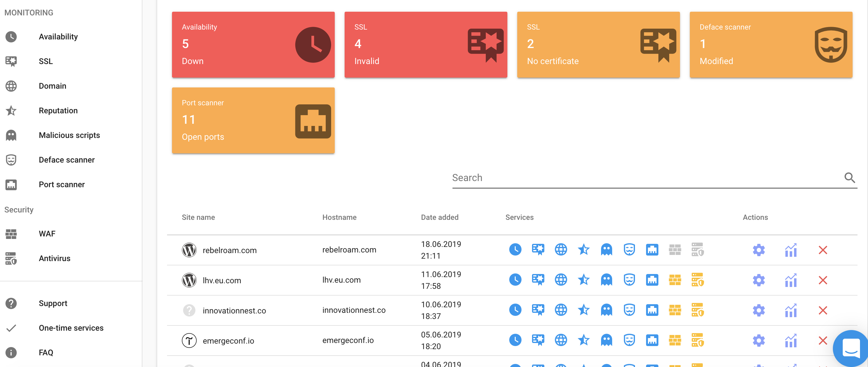This screenshot has width=868, height=367.
Task: Open Malicious scripts in sidebar
Action: tap(69, 135)
